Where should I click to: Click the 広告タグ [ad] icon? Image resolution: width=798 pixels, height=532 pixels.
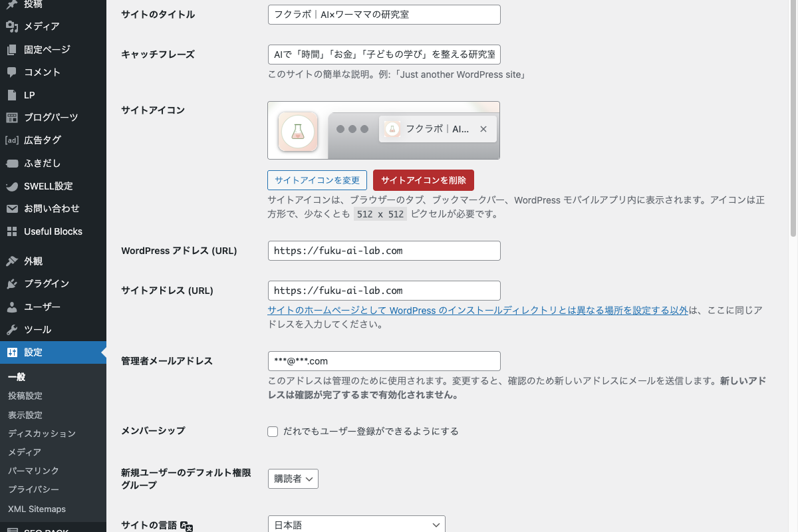click(x=12, y=140)
